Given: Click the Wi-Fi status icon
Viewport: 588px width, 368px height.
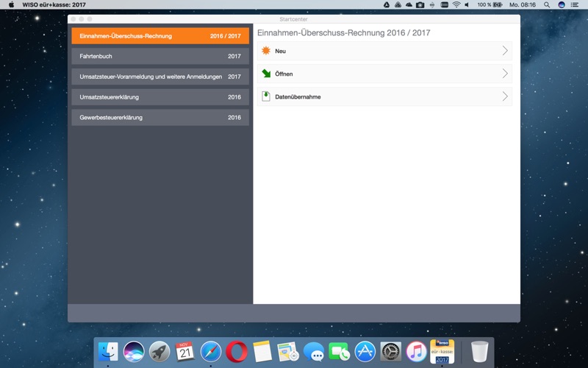Looking at the screenshot, I should 456,5.
